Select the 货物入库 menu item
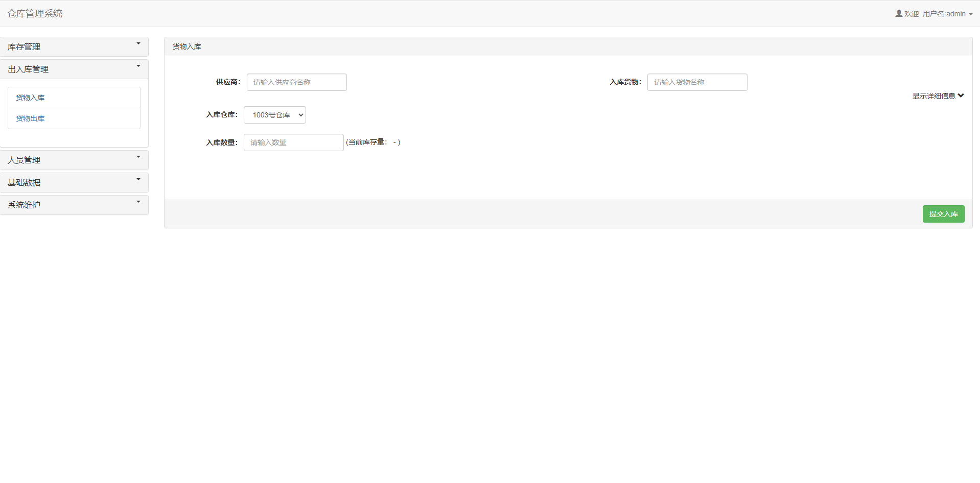 pos(74,98)
